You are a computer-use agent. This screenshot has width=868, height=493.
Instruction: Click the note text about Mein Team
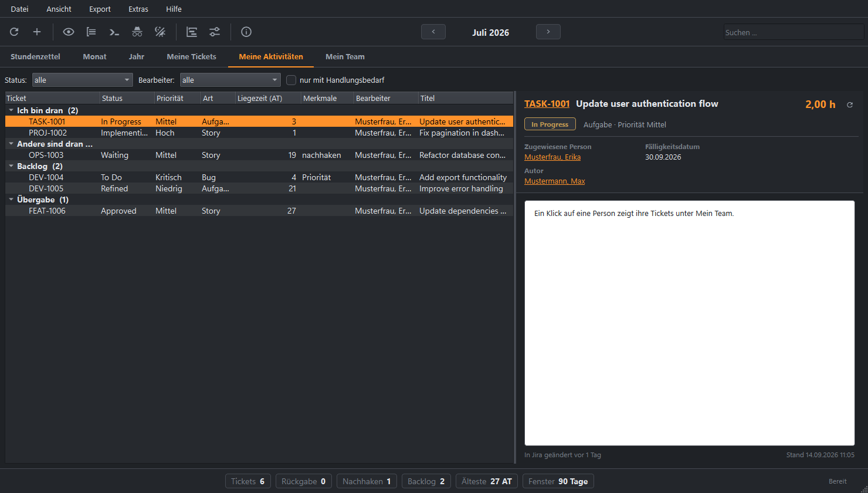634,214
